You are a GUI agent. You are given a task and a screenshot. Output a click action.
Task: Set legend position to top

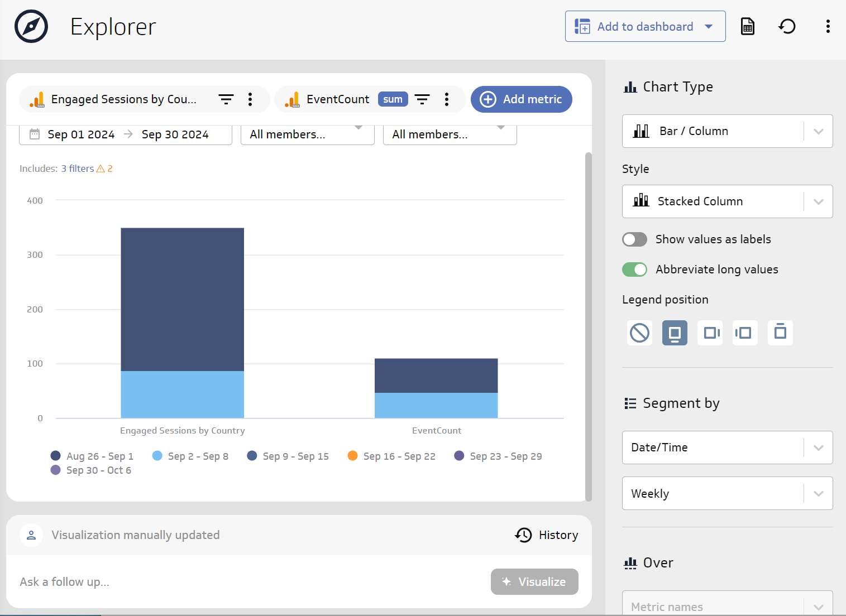pos(780,333)
